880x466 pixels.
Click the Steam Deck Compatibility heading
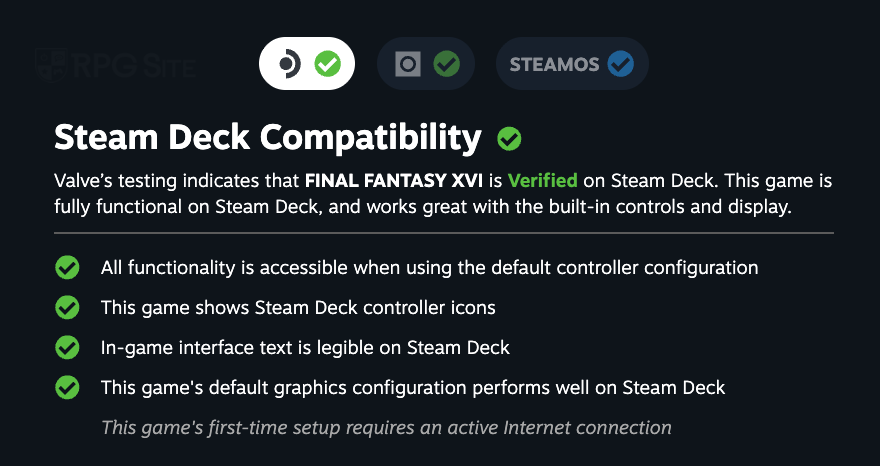(x=268, y=138)
